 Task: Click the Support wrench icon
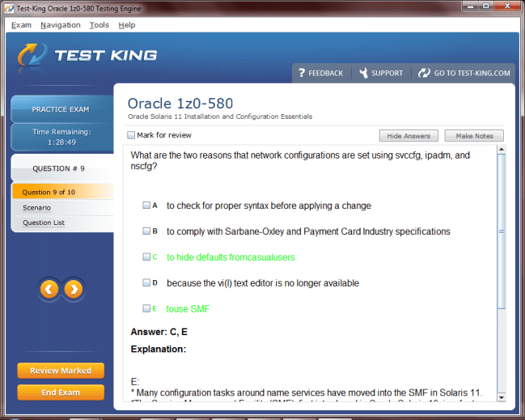pyautogui.click(x=363, y=73)
